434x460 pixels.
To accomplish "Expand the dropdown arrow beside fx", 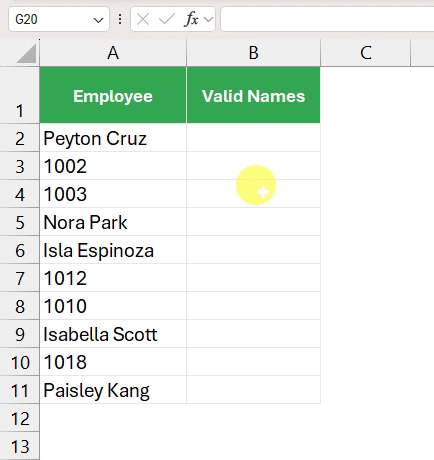I will click(x=209, y=19).
